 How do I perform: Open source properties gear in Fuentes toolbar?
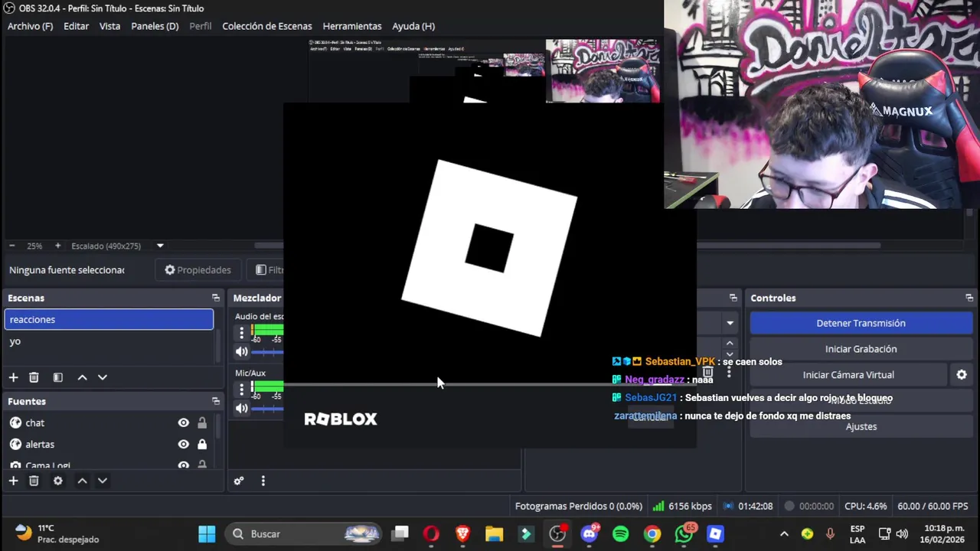point(57,481)
